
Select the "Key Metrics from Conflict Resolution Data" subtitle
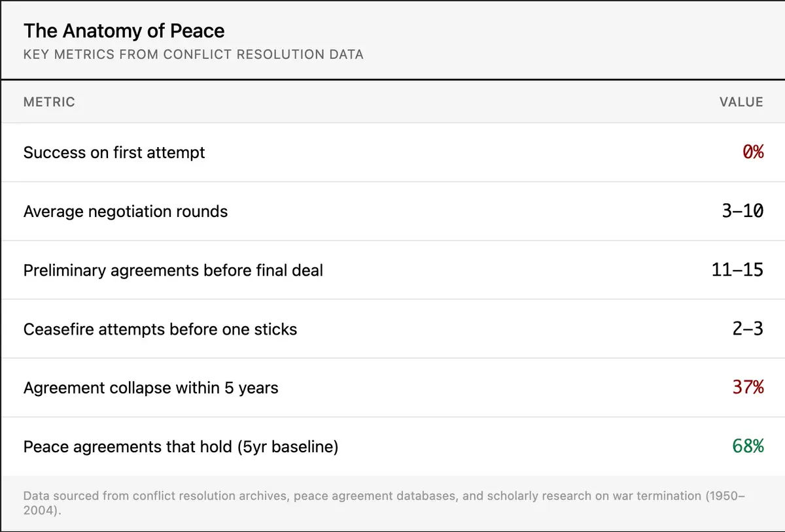193,54
